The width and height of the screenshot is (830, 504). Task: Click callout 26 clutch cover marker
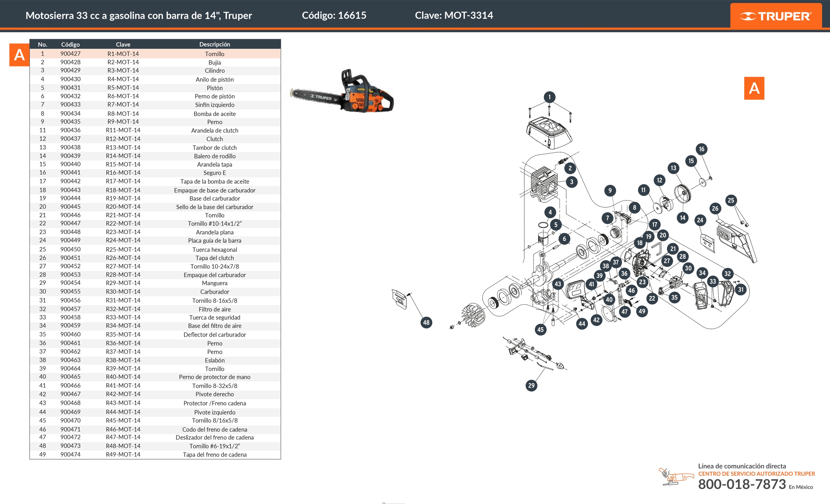coord(715,208)
